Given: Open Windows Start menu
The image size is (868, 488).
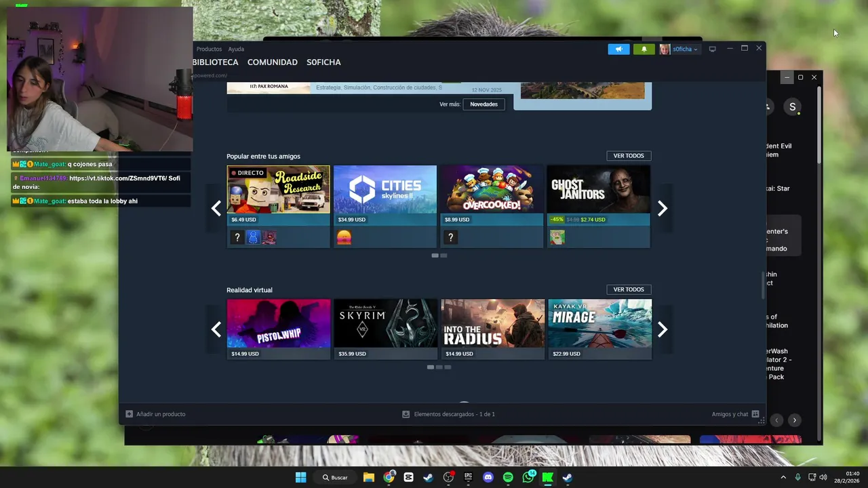Looking at the screenshot, I should (x=301, y=477).
